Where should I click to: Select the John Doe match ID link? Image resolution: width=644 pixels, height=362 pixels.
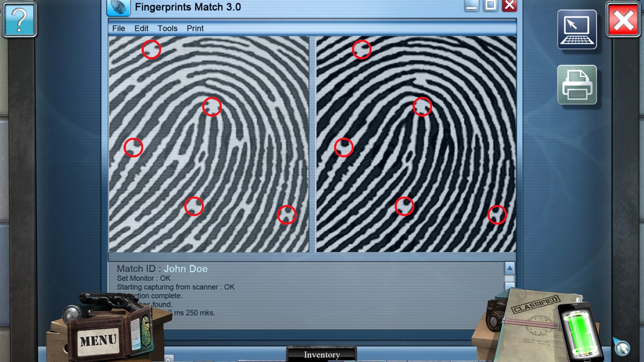186,268
